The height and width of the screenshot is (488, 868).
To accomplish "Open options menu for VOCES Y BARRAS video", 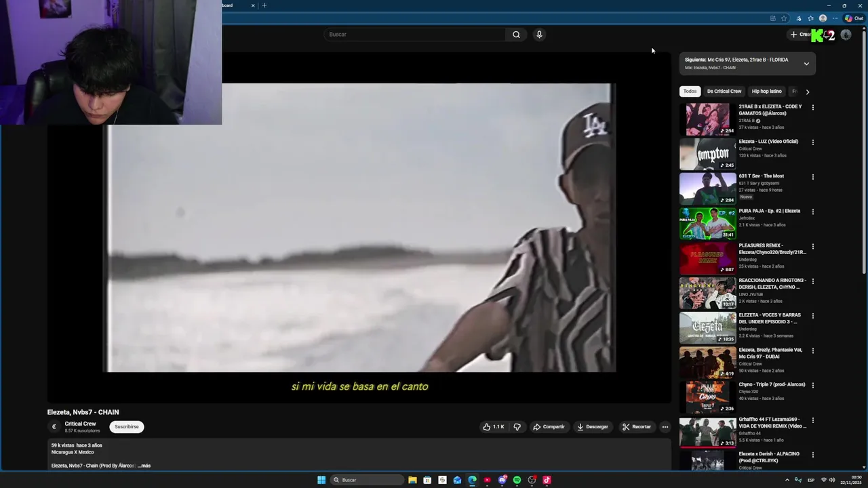I will point(813,316).
